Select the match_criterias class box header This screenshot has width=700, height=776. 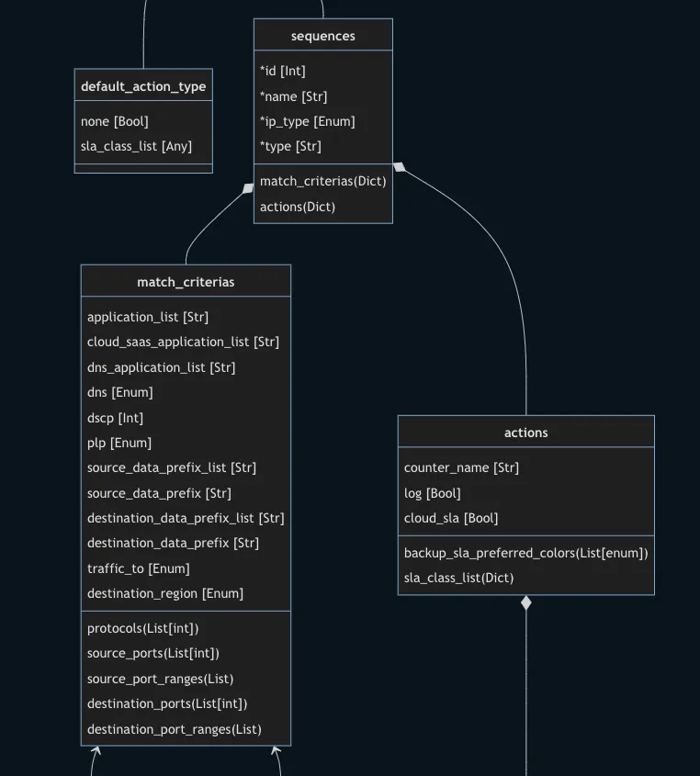[x=186, y=282]
